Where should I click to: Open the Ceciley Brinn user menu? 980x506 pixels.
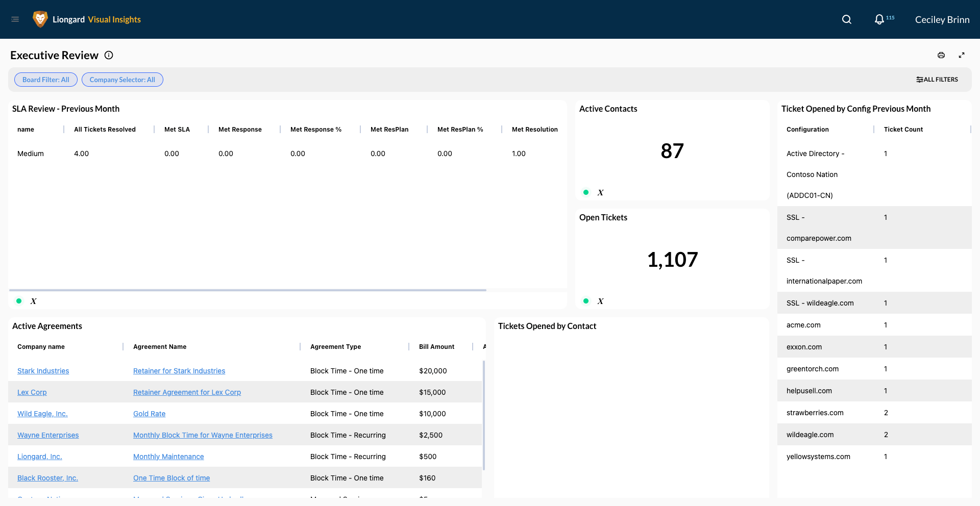coord(942,19)
